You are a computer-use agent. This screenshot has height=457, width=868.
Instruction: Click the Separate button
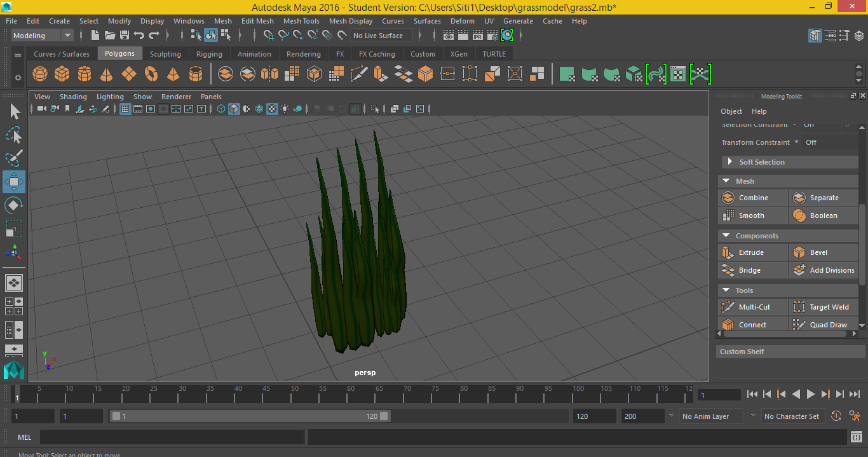point(824,198)
